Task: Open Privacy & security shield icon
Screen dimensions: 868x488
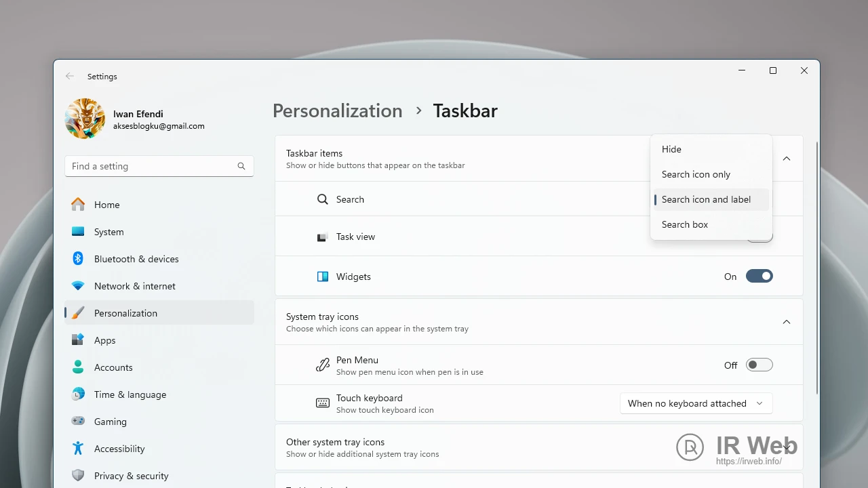Action: 78,476
